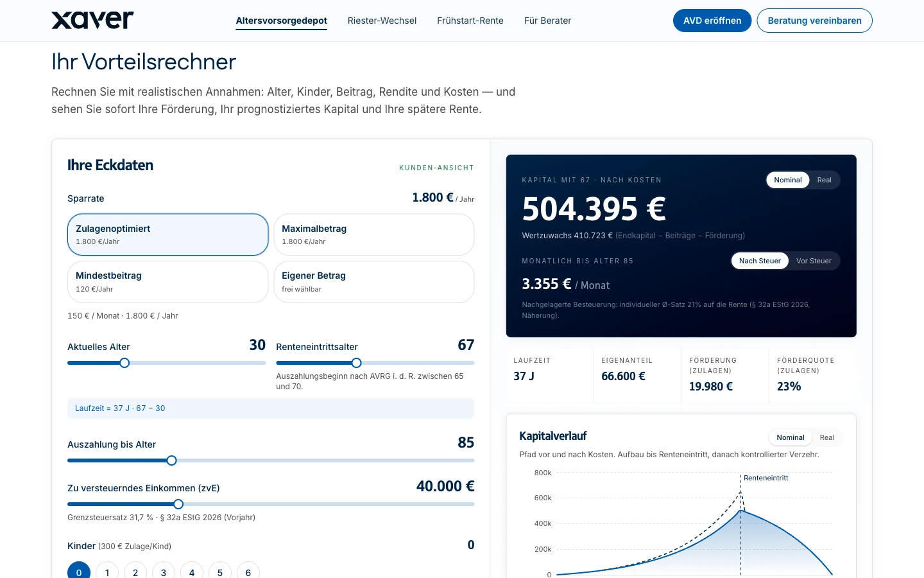Click the KUNDEN-ANSICHT label
924x578 pixels.
[436, 168]
